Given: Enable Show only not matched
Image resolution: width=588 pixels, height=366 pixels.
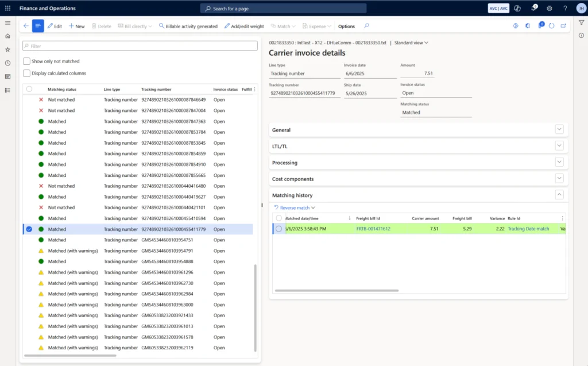Looking at the screenshot, I should coord(26,61).
